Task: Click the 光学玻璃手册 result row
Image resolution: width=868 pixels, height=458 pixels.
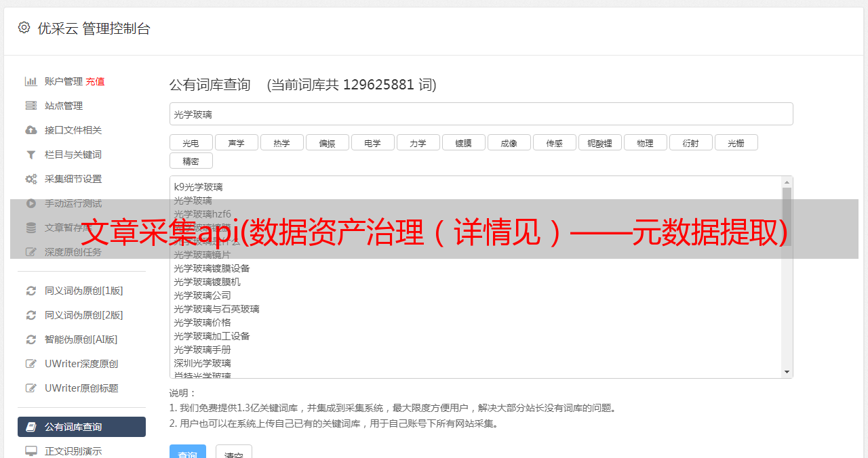Action: coord(202,350)
